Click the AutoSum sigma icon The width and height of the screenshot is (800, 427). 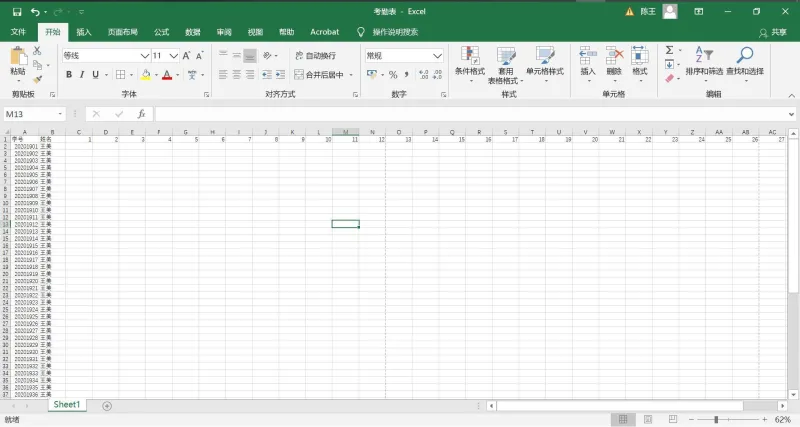click(x=669, y=50)
